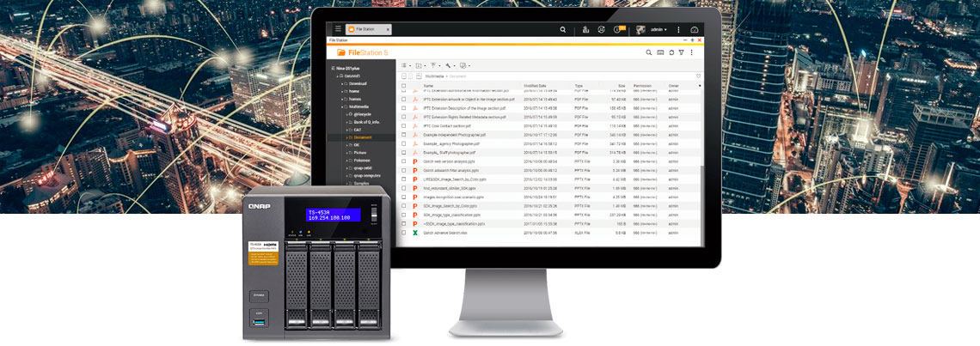Sort the list by the Owner column header
This screenshot has width=980, height=346.
click(674, 86)
